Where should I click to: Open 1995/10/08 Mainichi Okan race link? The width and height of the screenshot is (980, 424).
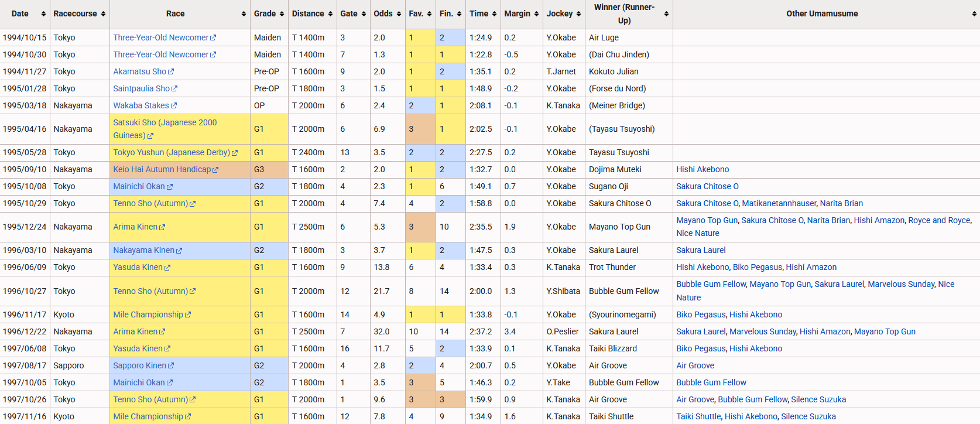tap(139, 186)
